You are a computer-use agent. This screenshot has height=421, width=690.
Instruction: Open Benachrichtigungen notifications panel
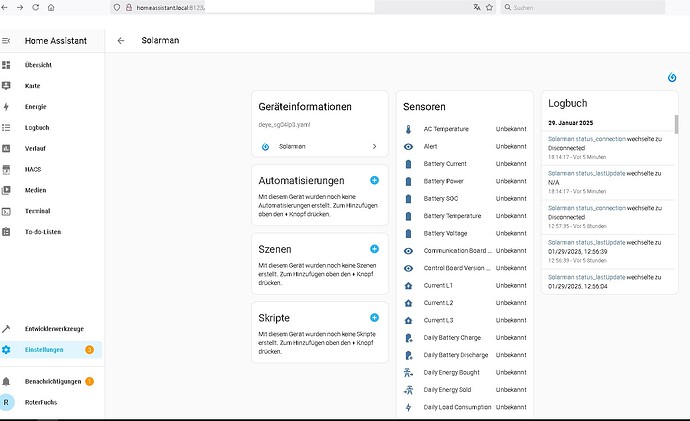(x=51, y=381)
